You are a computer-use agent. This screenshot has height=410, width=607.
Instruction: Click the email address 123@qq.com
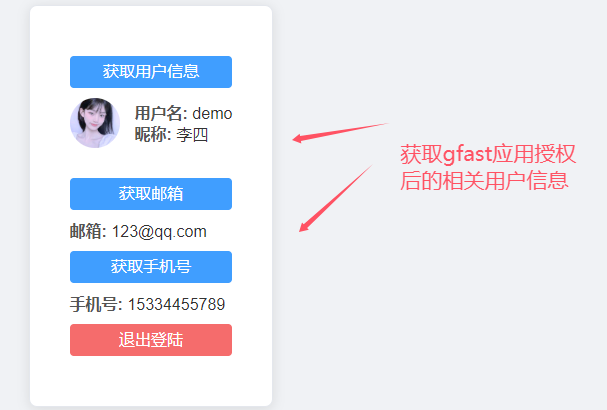click(x=159, y=232)
